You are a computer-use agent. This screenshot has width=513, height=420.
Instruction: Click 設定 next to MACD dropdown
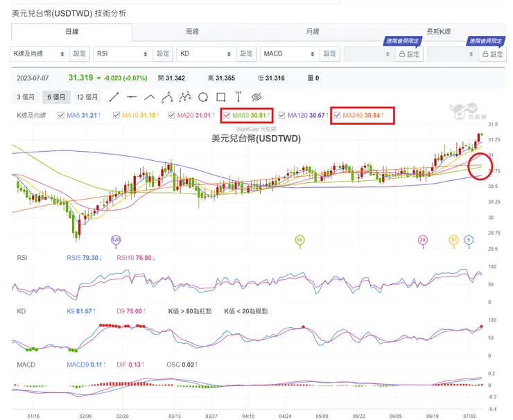coord(330,53)
